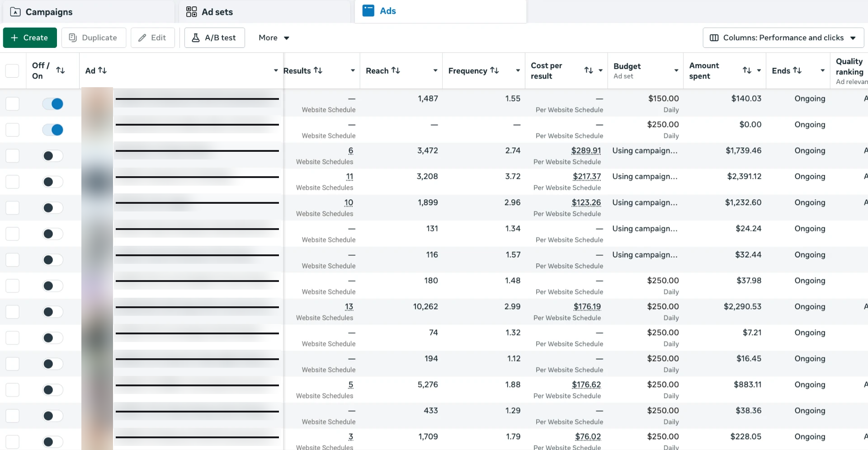
Task: Click the green Create button
Action: 30,37
